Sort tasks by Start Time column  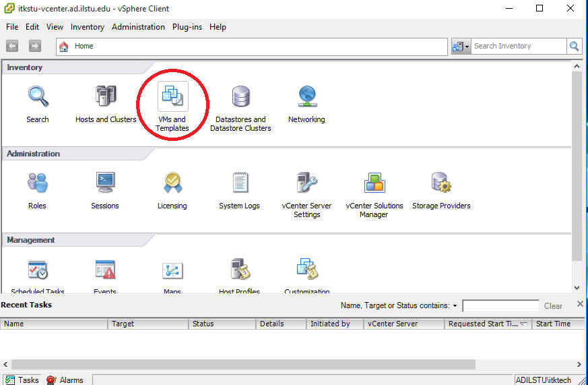coord(559,324)
